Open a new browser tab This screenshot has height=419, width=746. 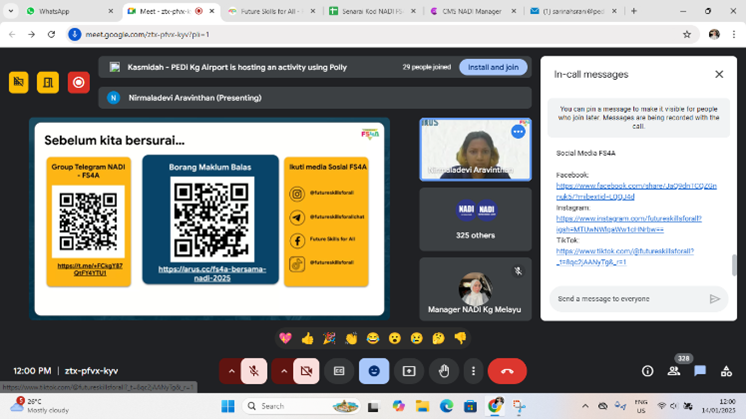634,11
